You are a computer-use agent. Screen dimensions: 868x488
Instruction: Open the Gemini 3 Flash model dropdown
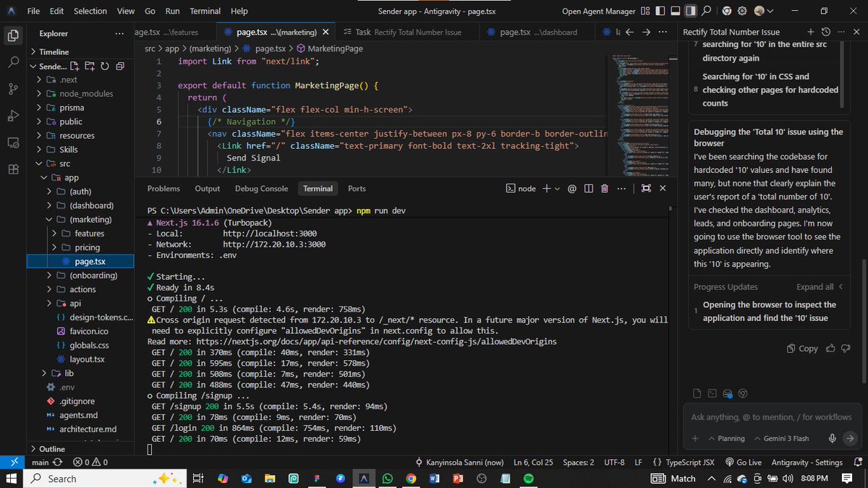(x=781, y=438)
